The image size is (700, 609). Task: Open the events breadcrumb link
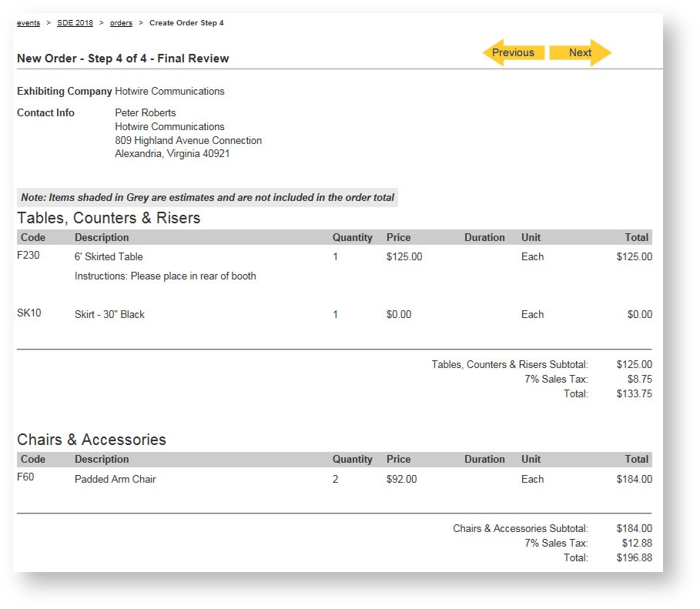[28, 23]
